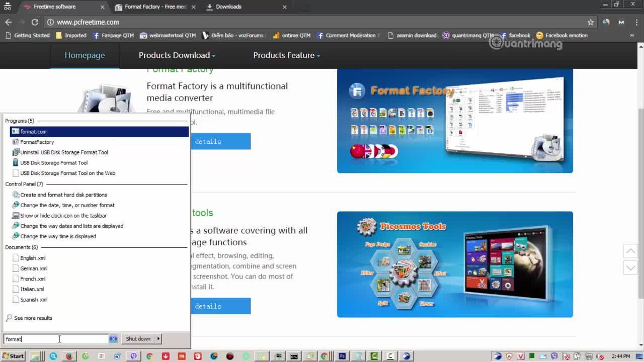The image size is (644, 362).
Task: Click the Start menu search field
Action: pos(56,339)
